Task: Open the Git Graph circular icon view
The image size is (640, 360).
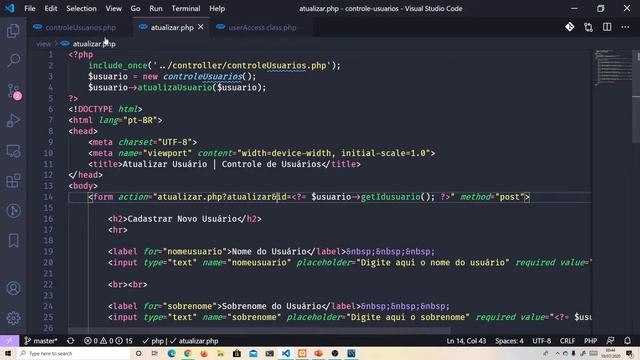Action: pos(13,211)
